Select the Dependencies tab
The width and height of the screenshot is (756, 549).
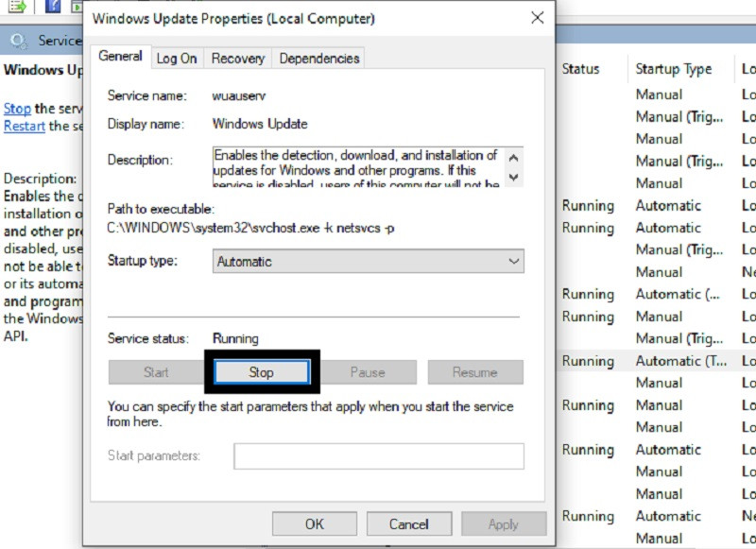point(318,59)
